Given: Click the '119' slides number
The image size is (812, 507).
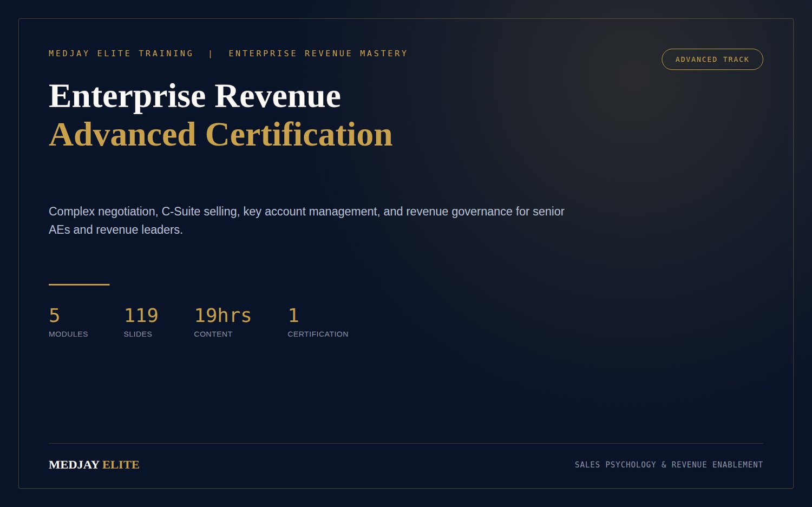Looking at the screenshot, I should [x=141, y=315].
